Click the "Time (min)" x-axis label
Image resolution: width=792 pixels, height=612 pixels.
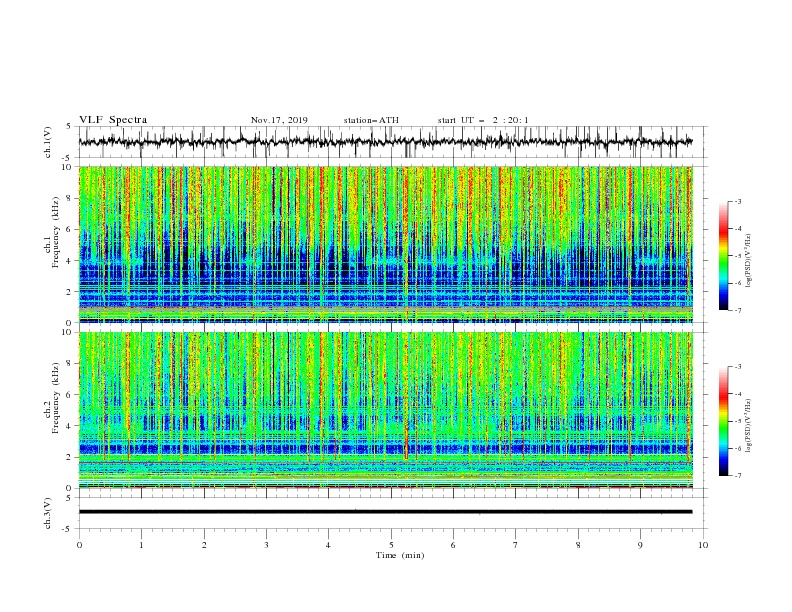point(400,555)
